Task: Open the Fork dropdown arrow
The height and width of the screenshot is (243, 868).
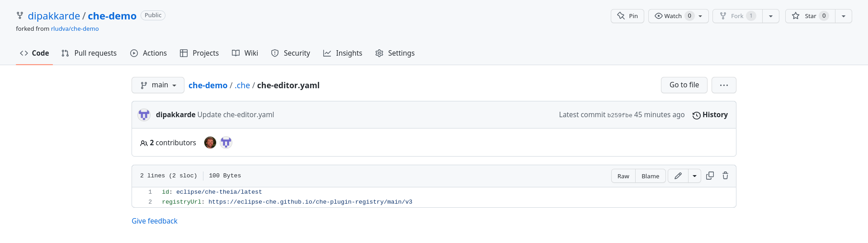Action: (x=770, y=16)
